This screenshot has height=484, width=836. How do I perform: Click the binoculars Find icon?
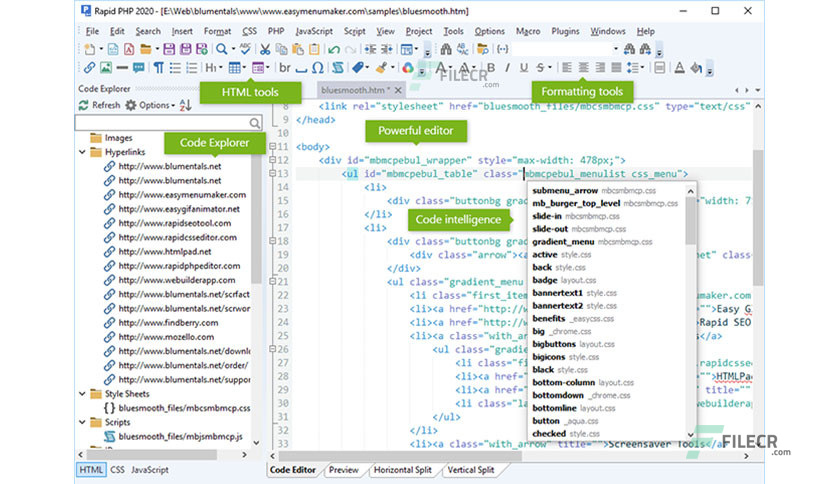pos(446,50)
